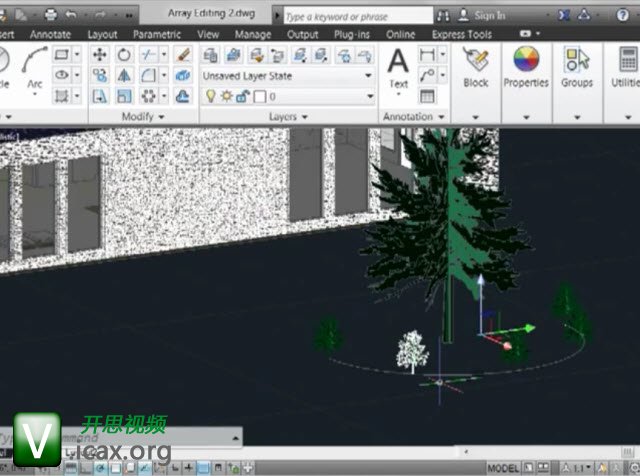This screenshot has height=476, width=640.
Task: Click the layer 0 color swatch
Action: pos(258,96)
